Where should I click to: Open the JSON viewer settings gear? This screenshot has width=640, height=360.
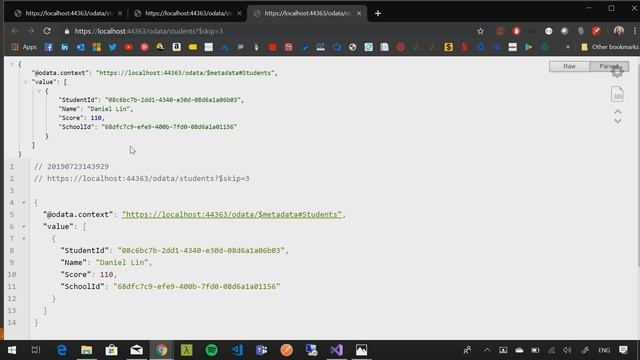tap(617, 72)
